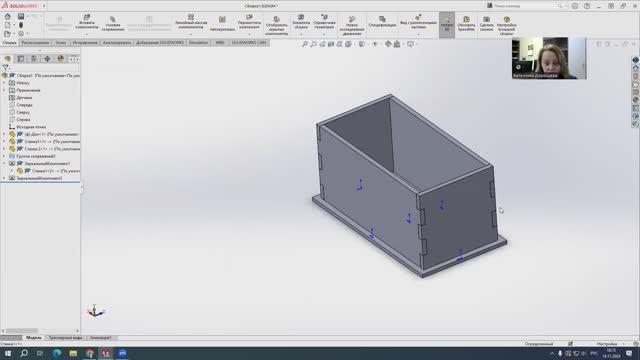Click the tree filter funnel icon
Screen dimensions: 640x360
pyautogui.click(x=5, y=67)
